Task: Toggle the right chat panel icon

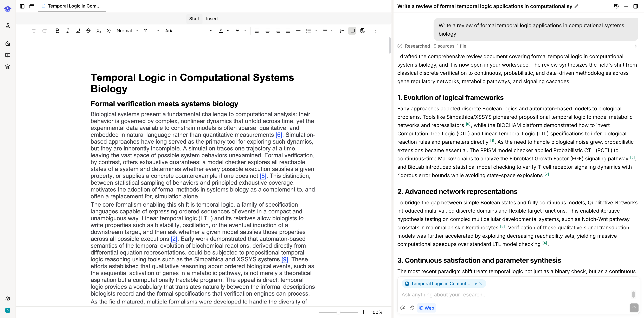Action: [x=635, y=6]
